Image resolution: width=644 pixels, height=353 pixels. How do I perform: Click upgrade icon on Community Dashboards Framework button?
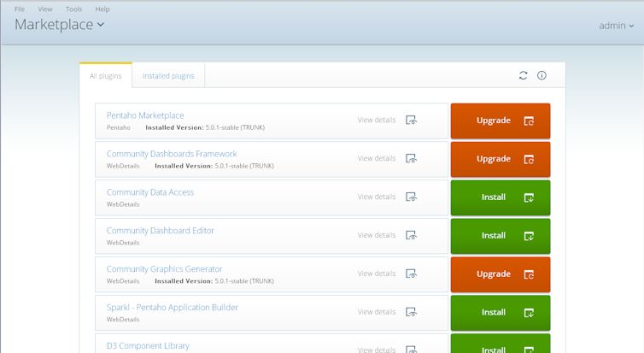point(529,159)
